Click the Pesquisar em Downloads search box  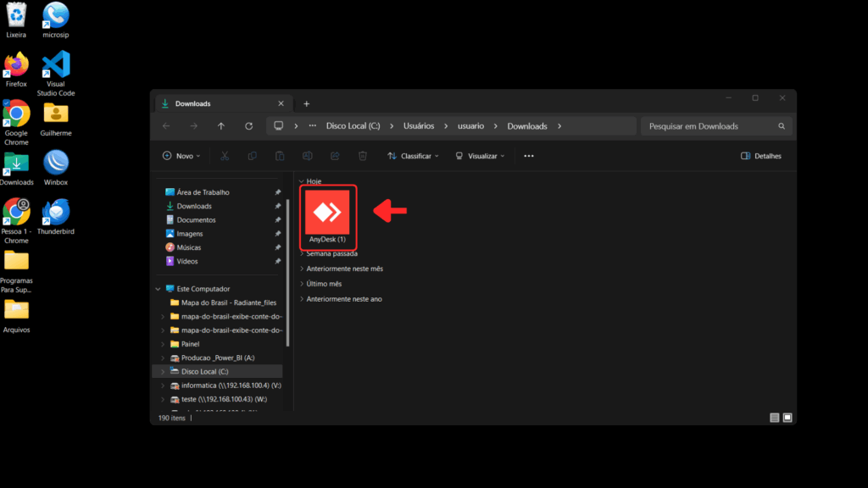coord(710,126)
